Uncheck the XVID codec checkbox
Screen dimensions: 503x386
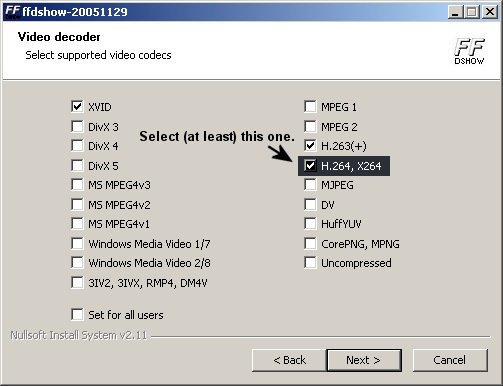77,107
